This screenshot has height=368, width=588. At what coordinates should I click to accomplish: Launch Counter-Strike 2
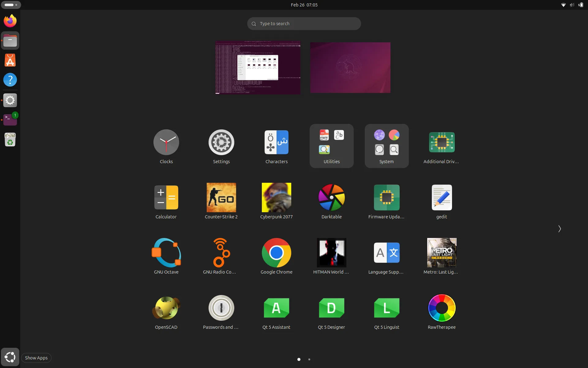221,198
